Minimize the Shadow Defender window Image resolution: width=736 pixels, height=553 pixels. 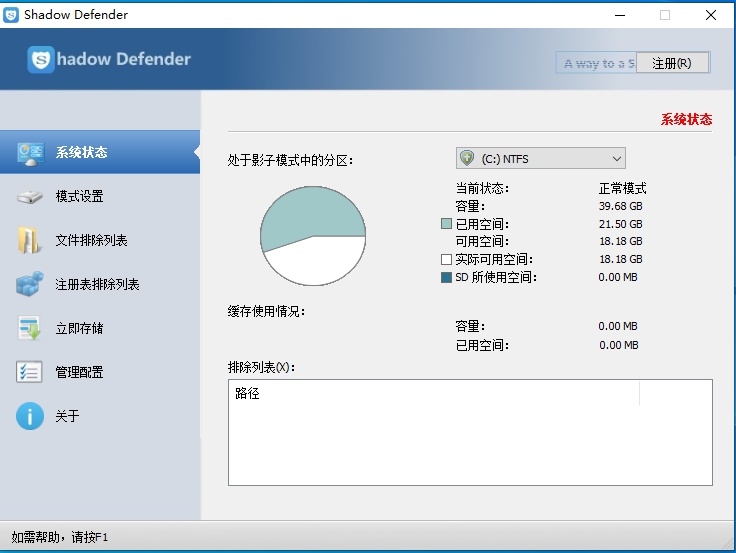(x=620, y=15)
